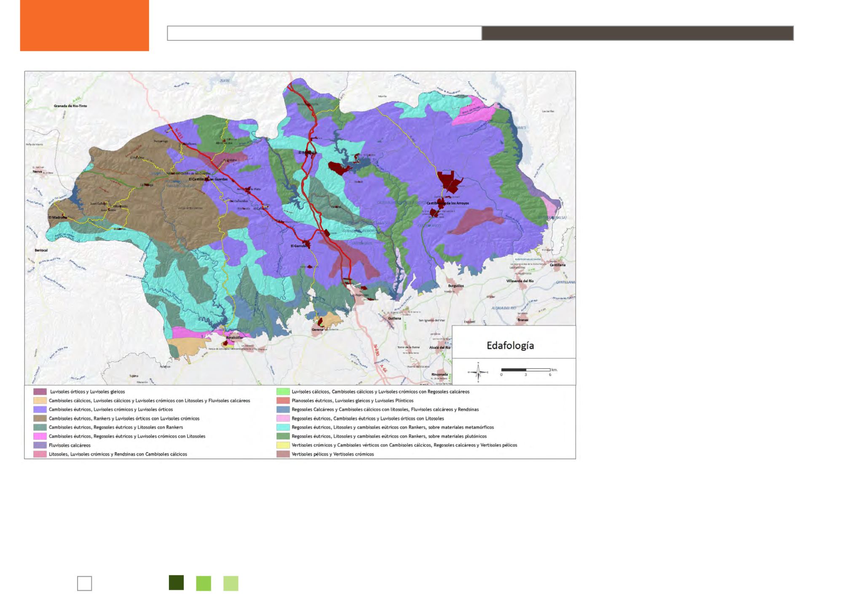Click the Granada de Río-Tinto map label
The width and height of the screenshot is (868, 613).
pos(70,106)
